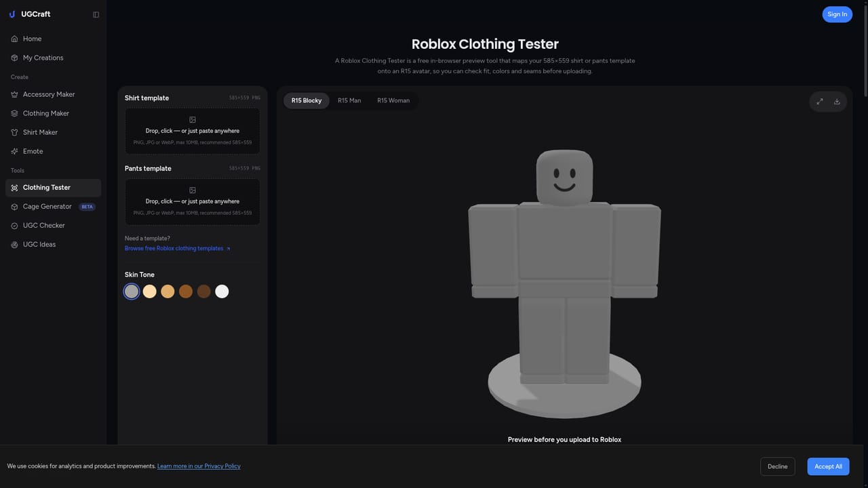Select the light peach skin tone swatch
The height and width of the screenshot is (488, 868).
coord(150,291)
